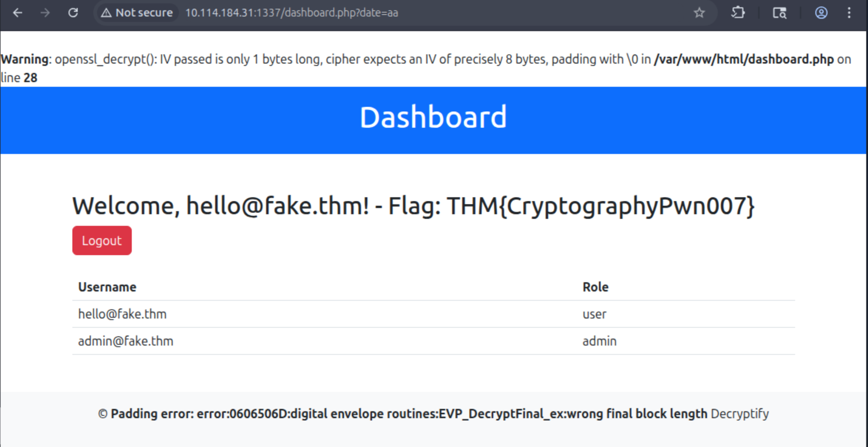The width and height of the screenshot is (868, 447).
Task: Select the hello@fake.thm table cell
Action: 123,314
